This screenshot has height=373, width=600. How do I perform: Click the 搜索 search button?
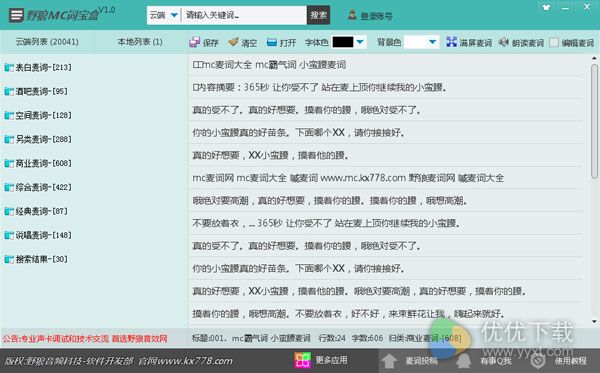tap(318, 15)
